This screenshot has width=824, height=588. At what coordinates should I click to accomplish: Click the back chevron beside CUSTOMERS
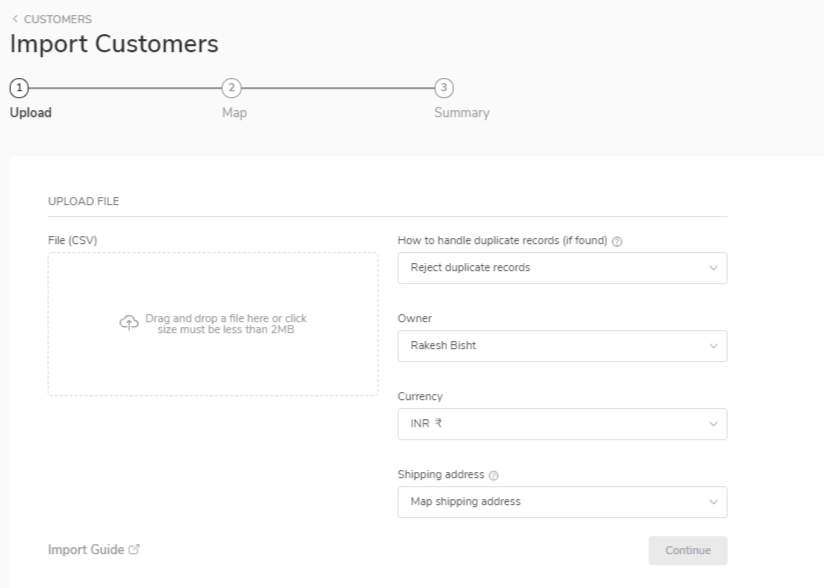click(x=15, y=19)
